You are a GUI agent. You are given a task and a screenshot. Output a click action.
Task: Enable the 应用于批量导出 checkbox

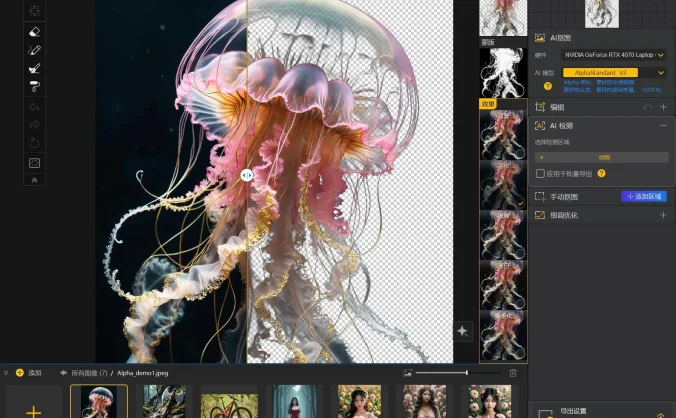pos(540,174)
